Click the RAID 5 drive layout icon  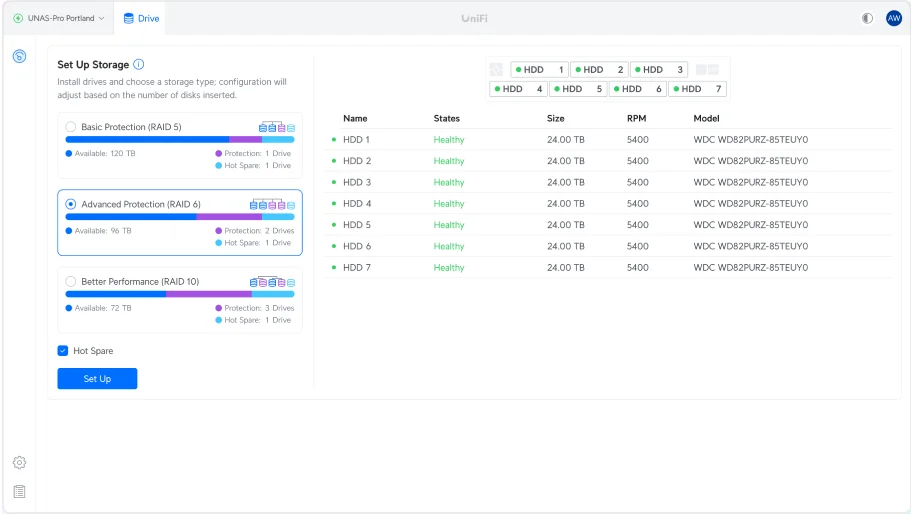pos(277,127)
